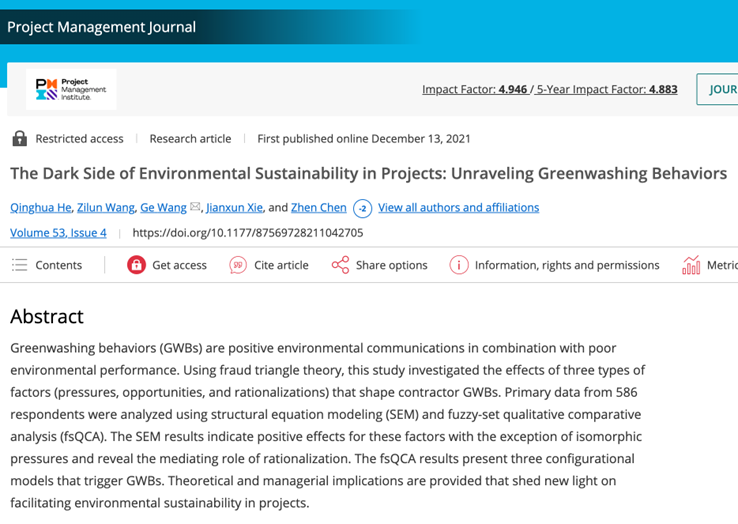Click the JOUR button at top right
The height and width of the screenshot is (524, 738).
[x=720, y=89]
